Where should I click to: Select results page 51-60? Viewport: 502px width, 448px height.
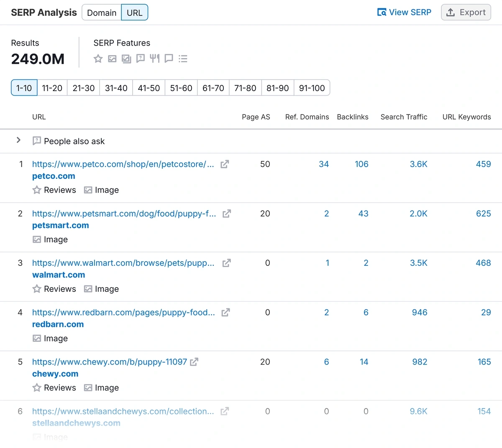(181, 88)
